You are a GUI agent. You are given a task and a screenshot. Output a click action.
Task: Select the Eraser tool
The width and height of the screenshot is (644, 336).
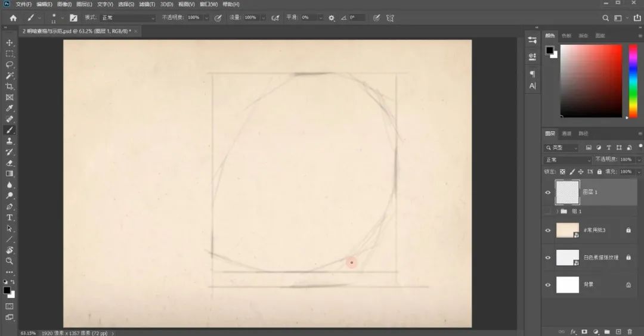(x=10, y=163)
